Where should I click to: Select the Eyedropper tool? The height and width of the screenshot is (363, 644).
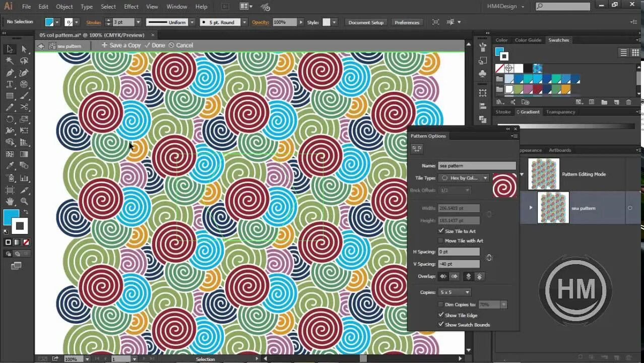coord(10,166)
